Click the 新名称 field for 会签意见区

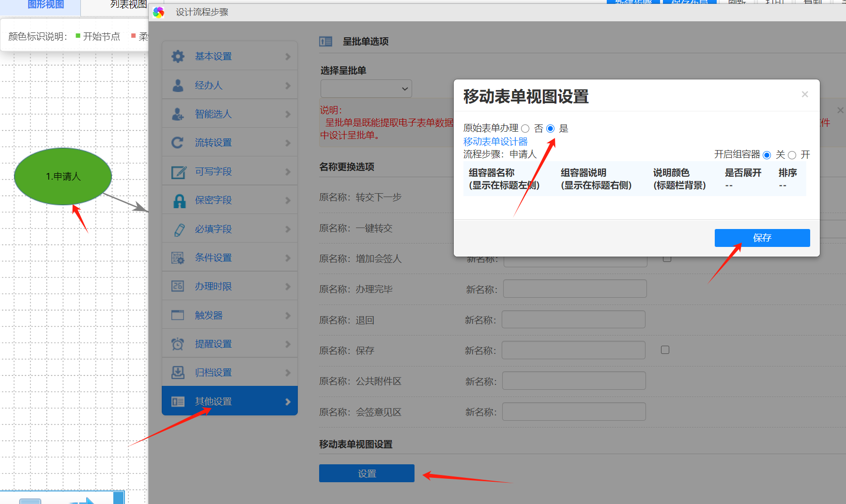[574, 412]
